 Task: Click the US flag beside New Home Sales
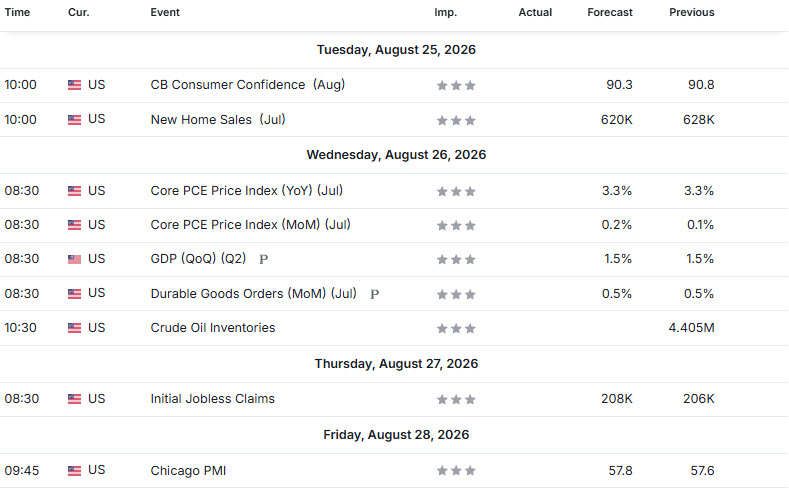click(x=74, y=120)
